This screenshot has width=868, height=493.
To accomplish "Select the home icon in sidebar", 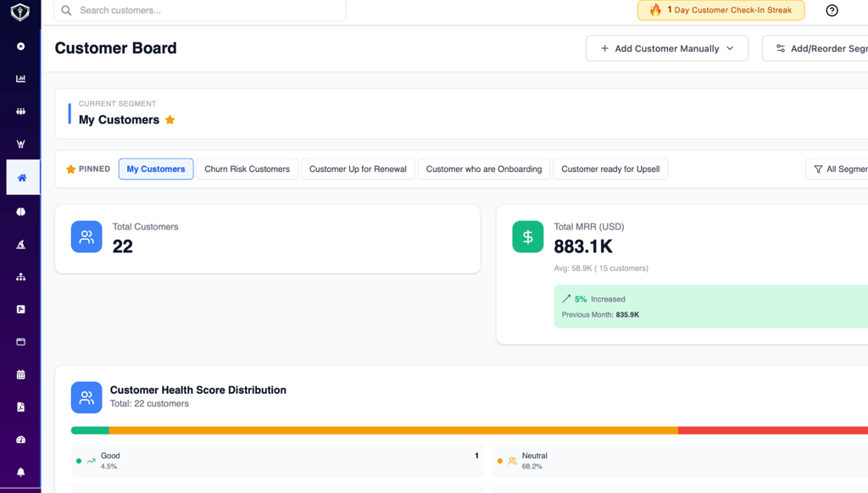I will 22,178.
